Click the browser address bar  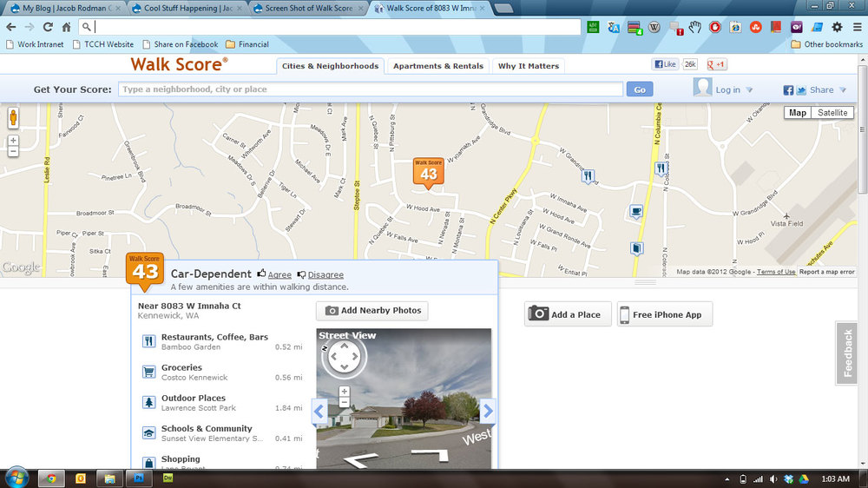click(x=330, y=27)
